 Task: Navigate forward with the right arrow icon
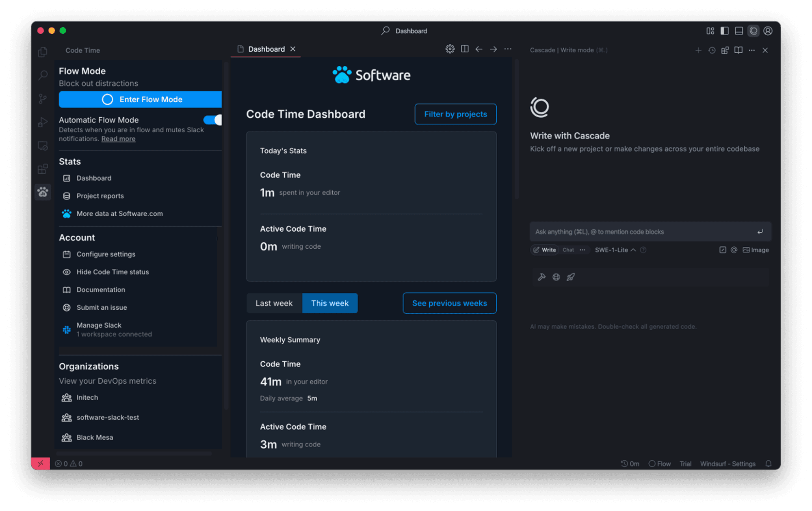tap(493, 49)
